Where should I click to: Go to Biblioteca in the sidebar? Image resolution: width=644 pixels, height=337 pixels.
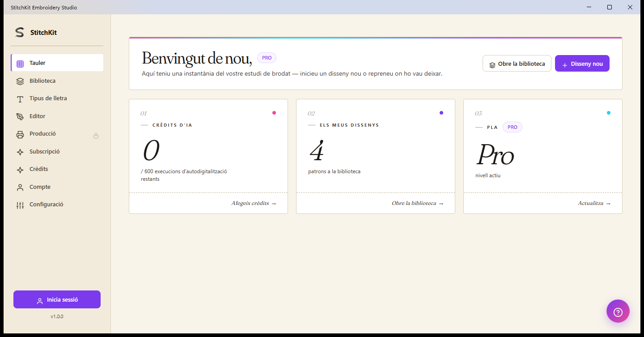pos(57,81)
